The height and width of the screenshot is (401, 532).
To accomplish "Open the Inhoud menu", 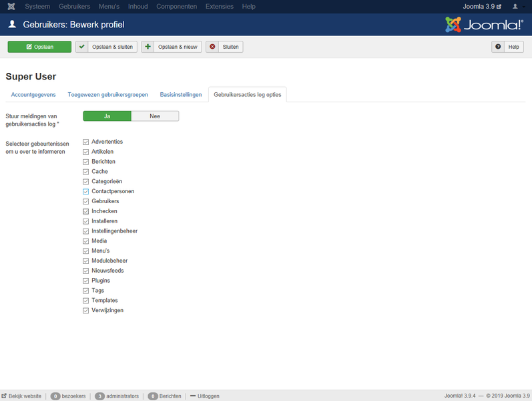I will click(x=138, y=7).
